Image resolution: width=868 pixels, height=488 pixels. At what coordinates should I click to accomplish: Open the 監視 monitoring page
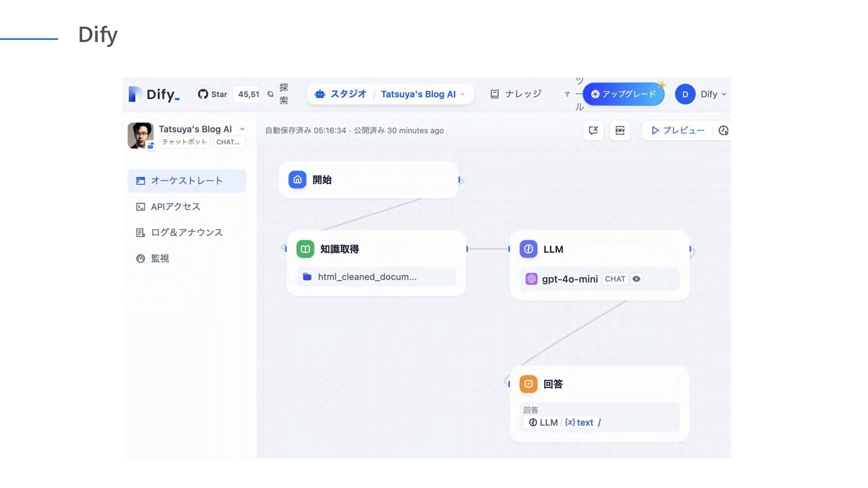160,258
